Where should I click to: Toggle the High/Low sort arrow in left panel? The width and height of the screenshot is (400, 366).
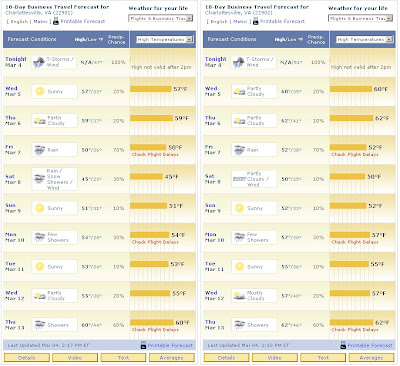tap(101, 39)
